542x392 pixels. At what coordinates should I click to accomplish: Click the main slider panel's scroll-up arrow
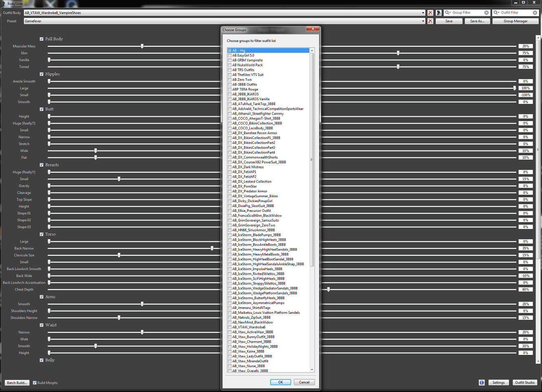[538, 38]
